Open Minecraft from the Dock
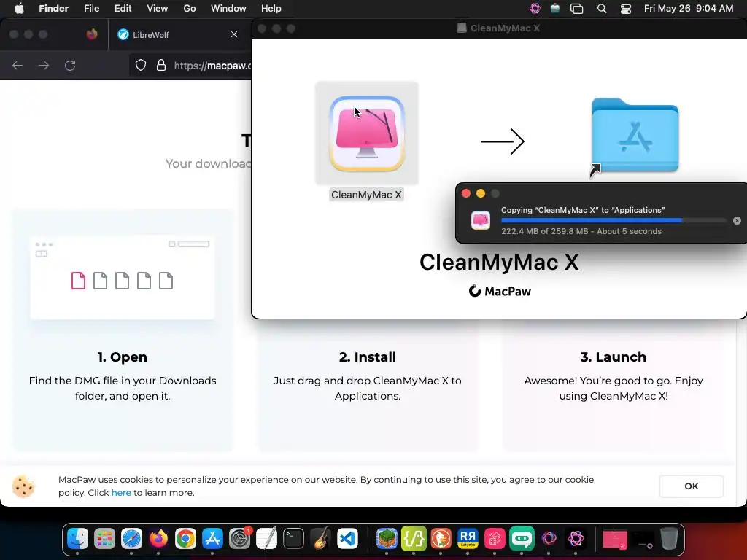Viewport: 747px width, 560px height. [387, 539]
